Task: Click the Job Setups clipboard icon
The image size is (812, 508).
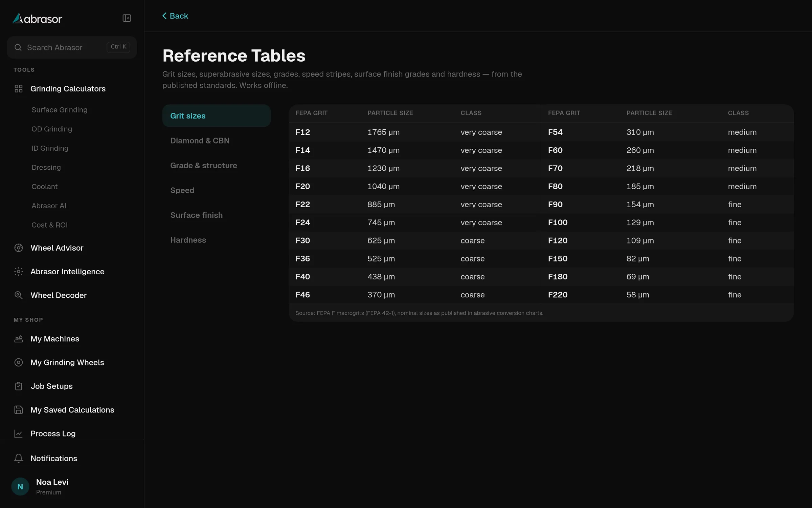Action: click(x=19, y=386)
